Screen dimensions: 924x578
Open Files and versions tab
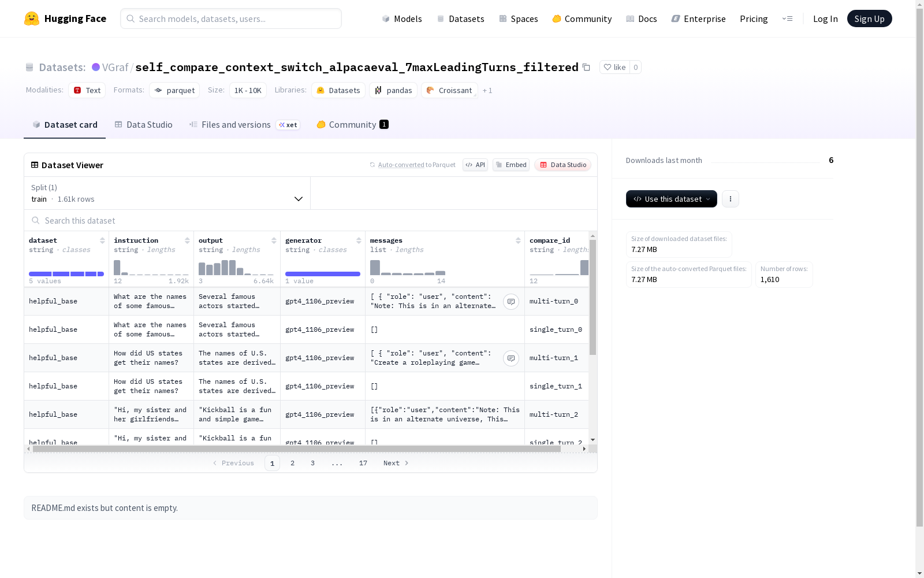[245, 125]
